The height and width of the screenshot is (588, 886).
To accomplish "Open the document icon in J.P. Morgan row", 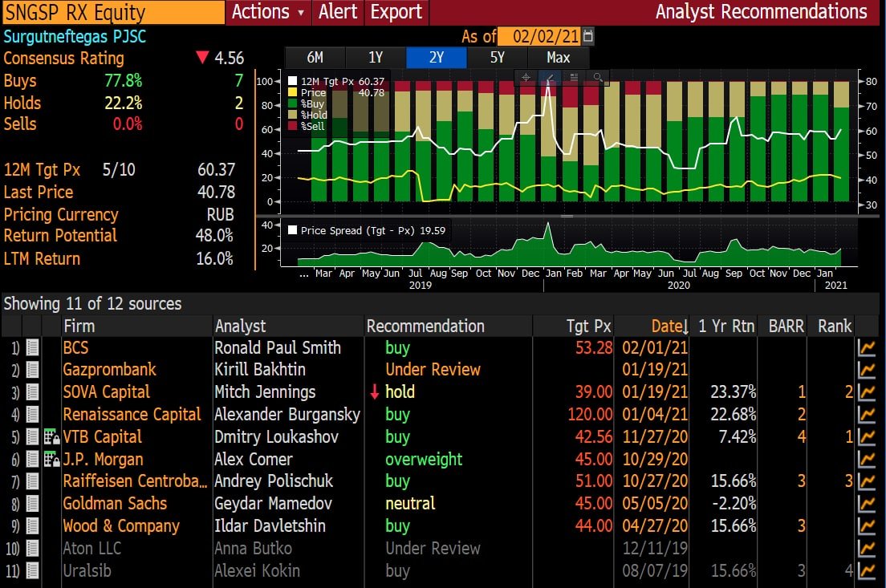I will pos(32,459).
